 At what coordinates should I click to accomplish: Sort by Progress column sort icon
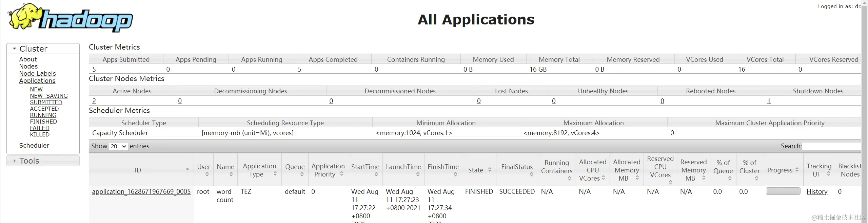tap(797, 169)
